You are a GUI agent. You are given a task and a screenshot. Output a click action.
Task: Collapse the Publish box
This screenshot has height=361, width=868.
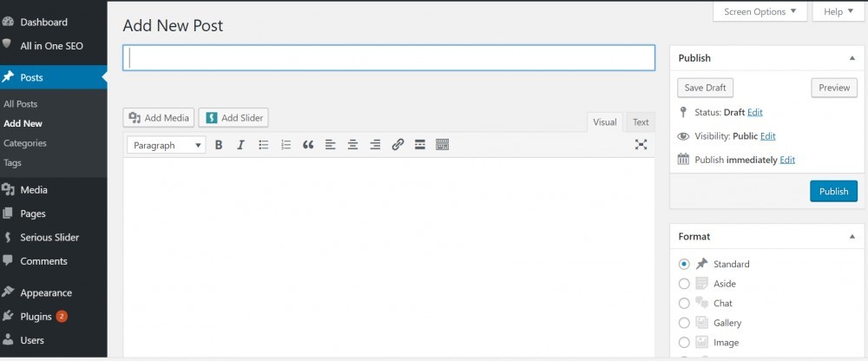pos(852,58)
